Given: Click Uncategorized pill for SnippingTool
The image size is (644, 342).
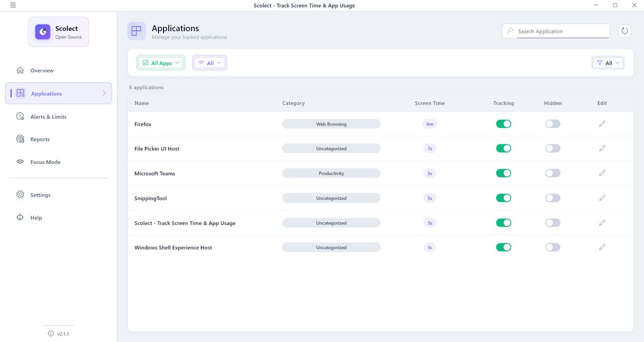Looking at the screenshot, I should pyautogui.click(x=331, y=198).
